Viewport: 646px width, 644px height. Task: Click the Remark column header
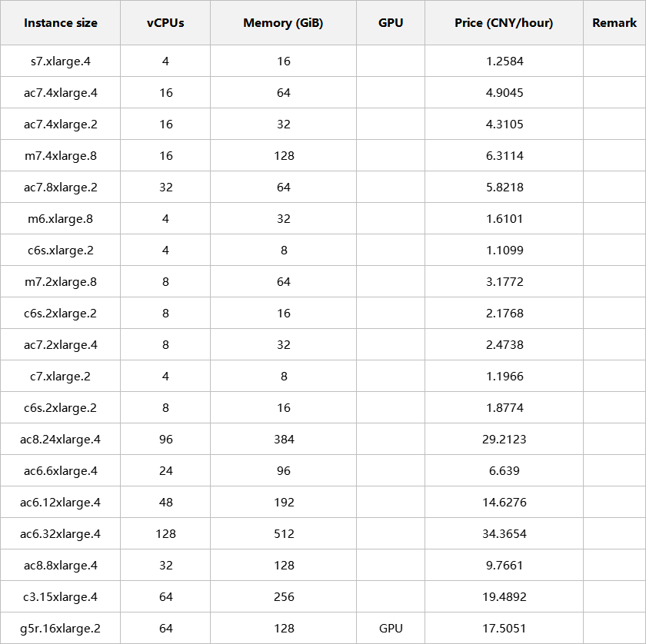coord(614,22)
